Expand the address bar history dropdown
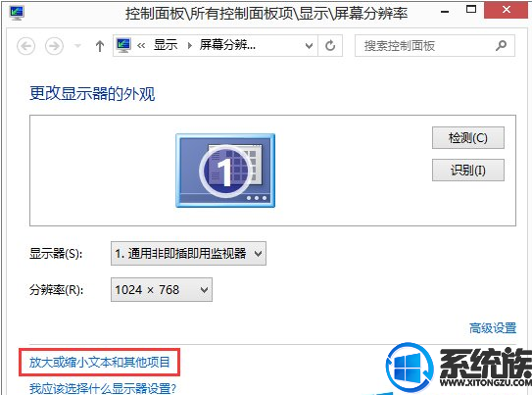The height and width of the screenshot is (395, 532). (309, 45)
